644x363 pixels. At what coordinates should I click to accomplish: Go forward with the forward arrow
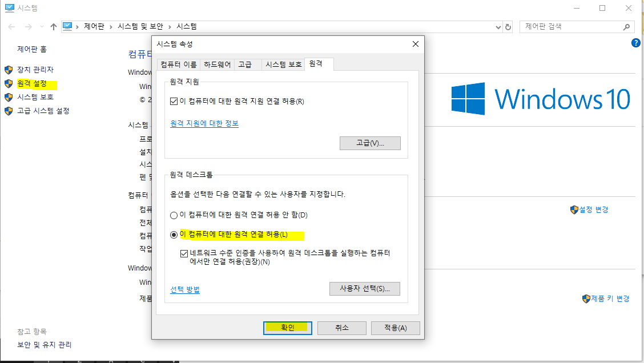click(29, 27)
